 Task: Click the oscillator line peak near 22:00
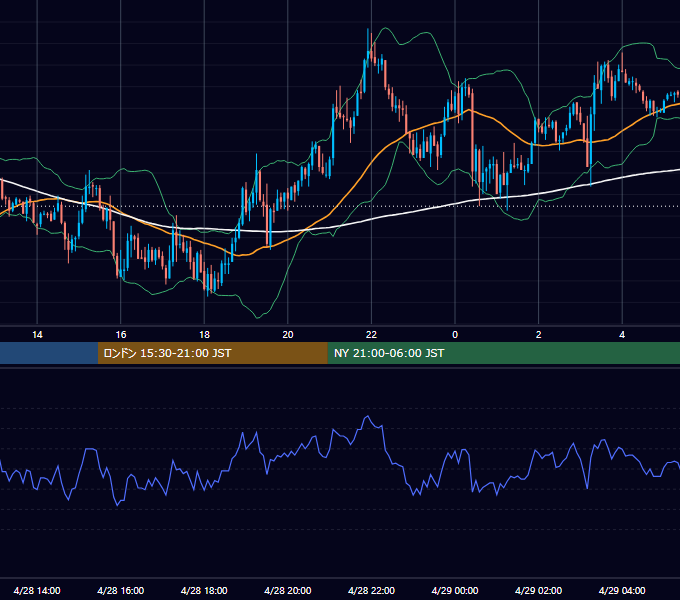click(x=368, y=417)
